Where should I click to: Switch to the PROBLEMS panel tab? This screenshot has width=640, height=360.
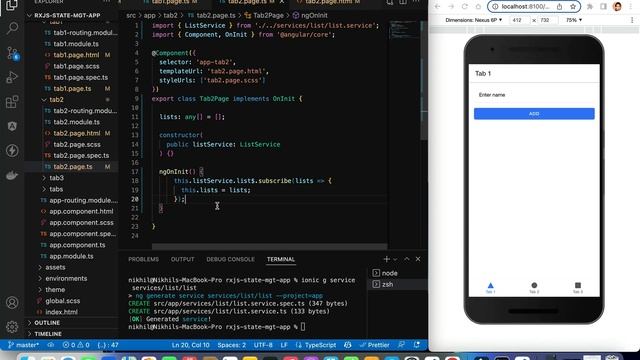(x=143, y=260)
